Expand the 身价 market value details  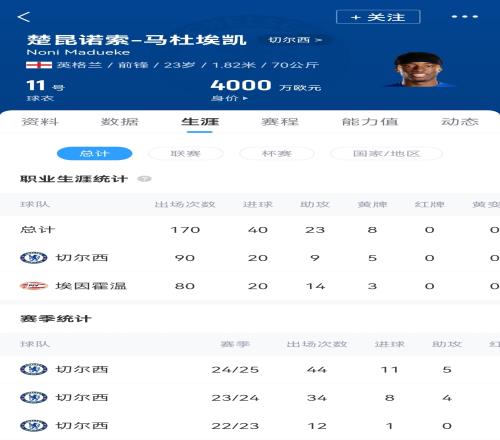(229, 98)
